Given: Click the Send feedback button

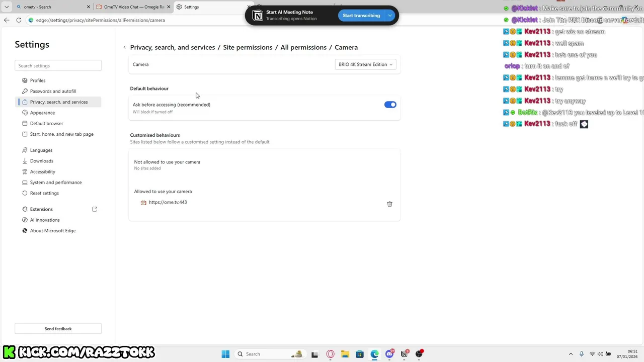Looking at the screenshot, I should [x=58, y=329].
